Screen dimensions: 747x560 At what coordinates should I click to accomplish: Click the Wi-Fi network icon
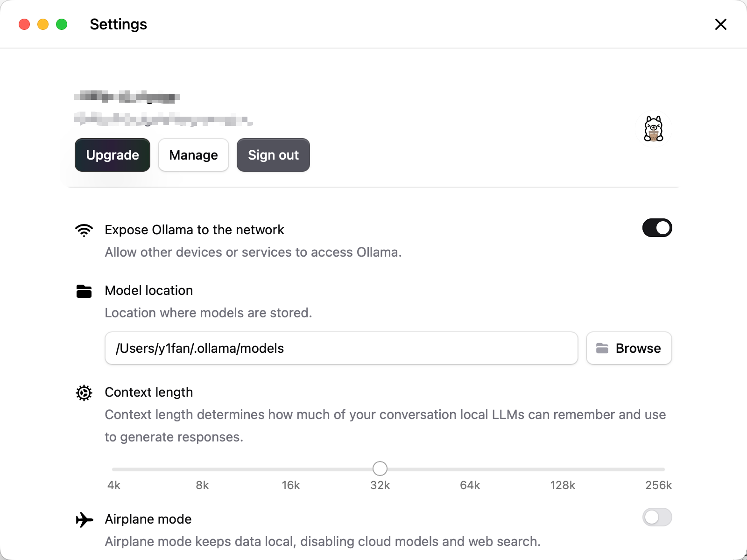click(x=84, y=230)
